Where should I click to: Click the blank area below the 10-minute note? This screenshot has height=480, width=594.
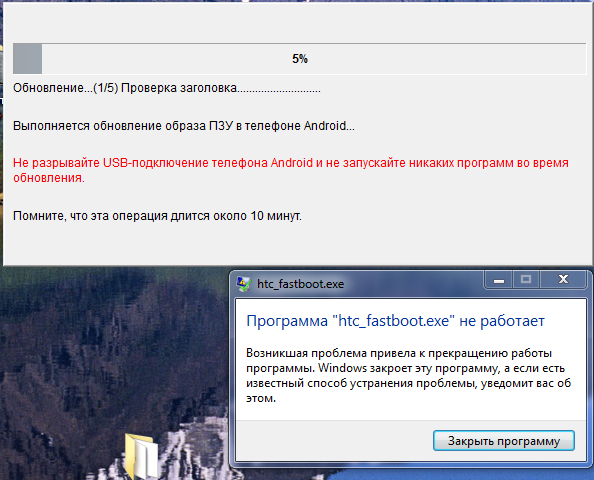[297, 244]
